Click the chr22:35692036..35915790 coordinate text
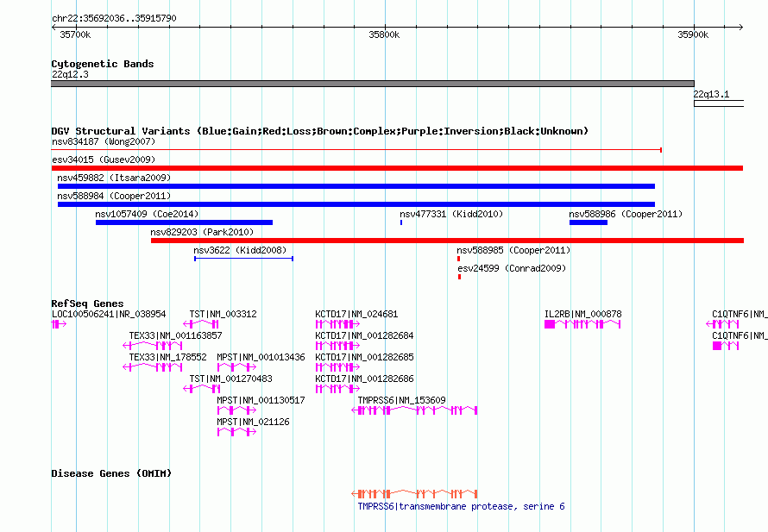Image resolution: width=768 pixels, height=532 pixels. (114, 18)
